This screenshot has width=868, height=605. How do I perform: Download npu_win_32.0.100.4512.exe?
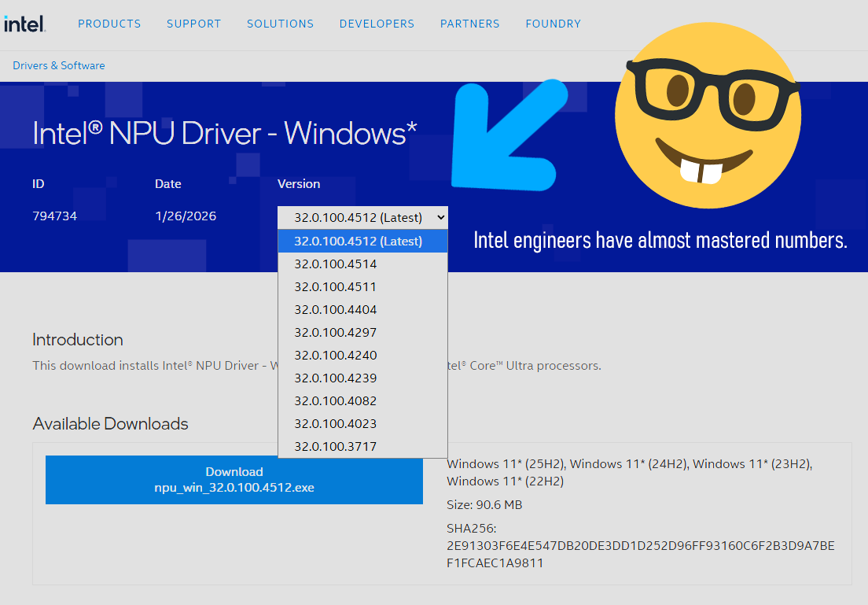point(234,480)
